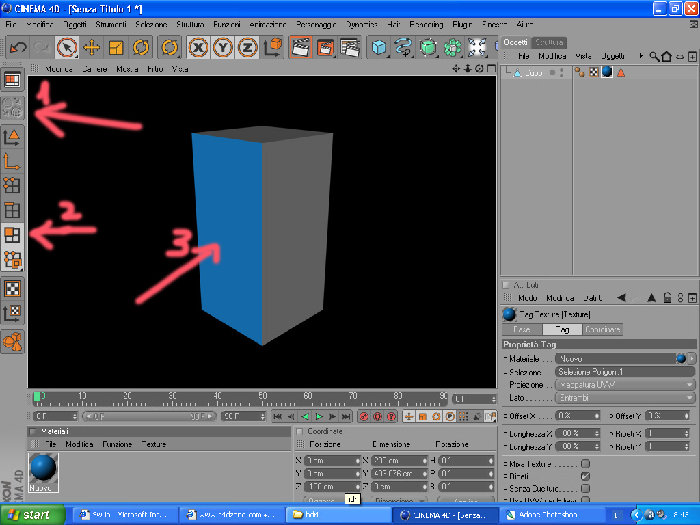This screenshot has height=525, width=700.
Task: Adjust the Offset X stepper
Action: pos(596,416)
